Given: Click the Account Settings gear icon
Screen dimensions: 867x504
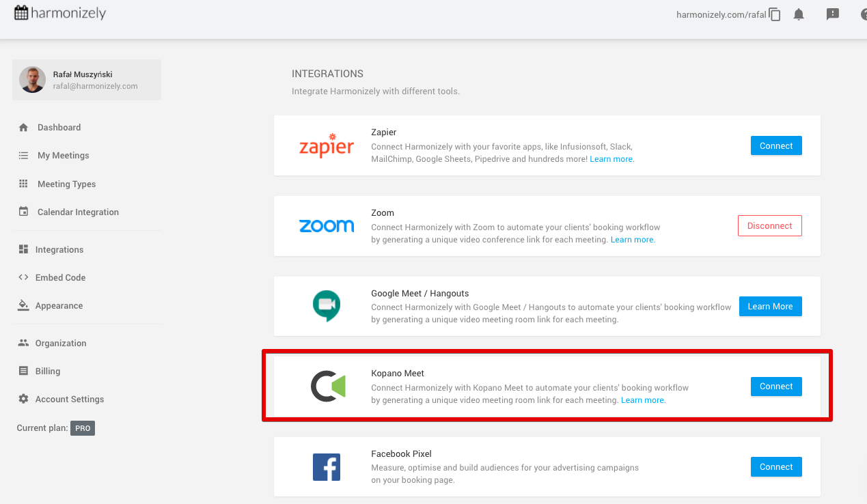Looking at the screenshot, I should coord(24,399).
